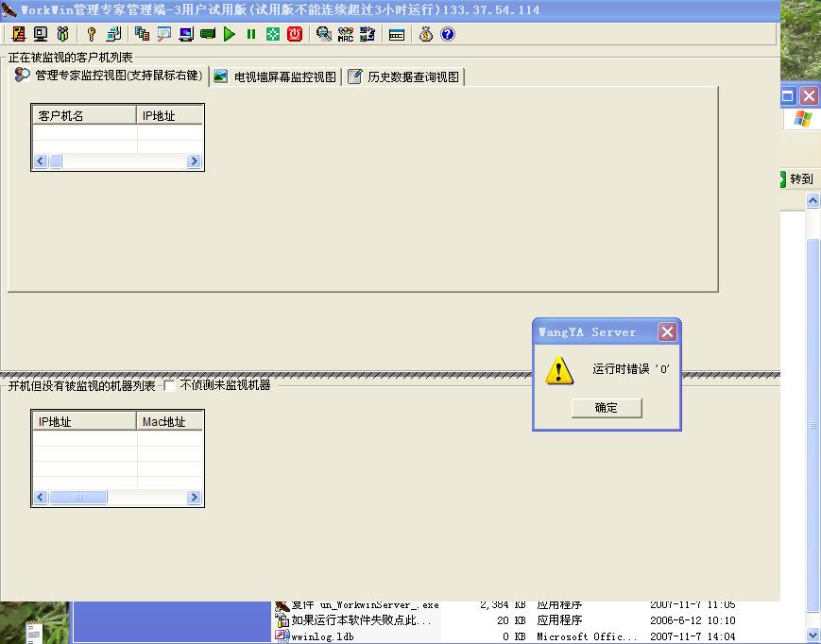The width and height of the screenshot is (821, 644).
Task: Click the up scroll arrow in background Explorer window
Action: pos(813,200)
